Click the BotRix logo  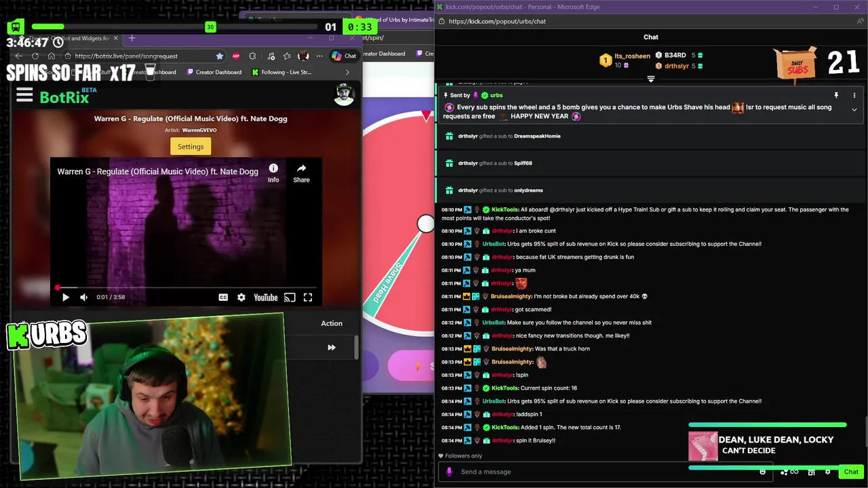(64, 97)
